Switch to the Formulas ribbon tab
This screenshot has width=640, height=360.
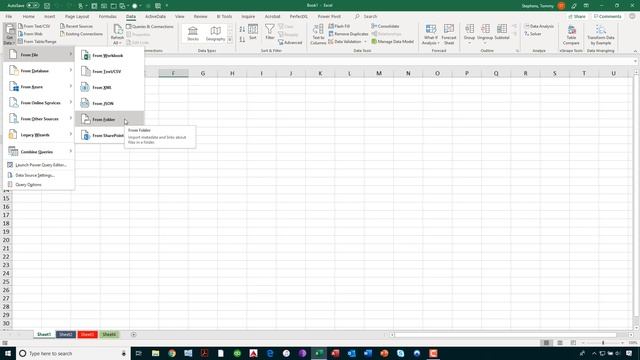click(x=107, y=16)
